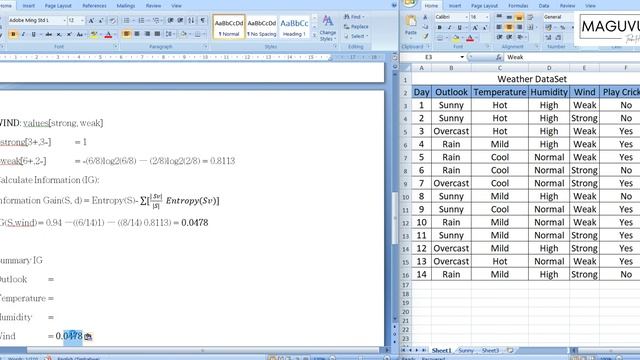
Task: Apply the Normal style in Word
Action: [x=229, y=27]
